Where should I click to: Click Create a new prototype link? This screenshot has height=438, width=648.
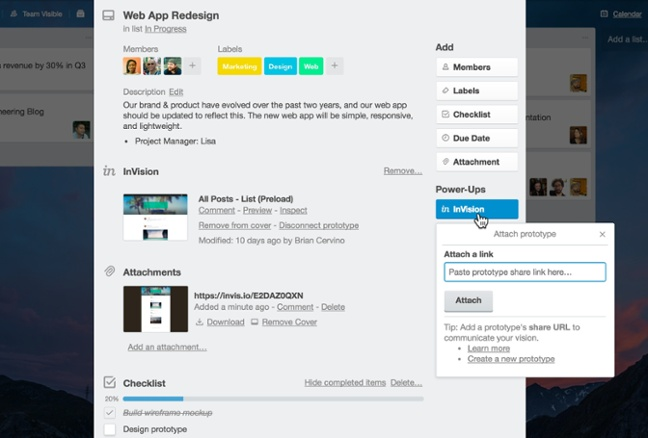511,359
